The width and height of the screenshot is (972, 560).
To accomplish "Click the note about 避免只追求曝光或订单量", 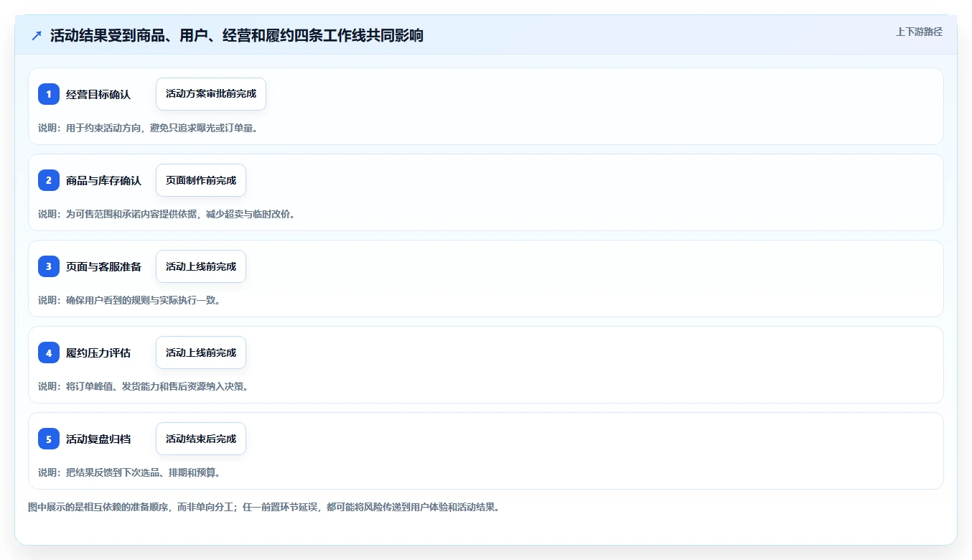I will click(x=148, y=128).
